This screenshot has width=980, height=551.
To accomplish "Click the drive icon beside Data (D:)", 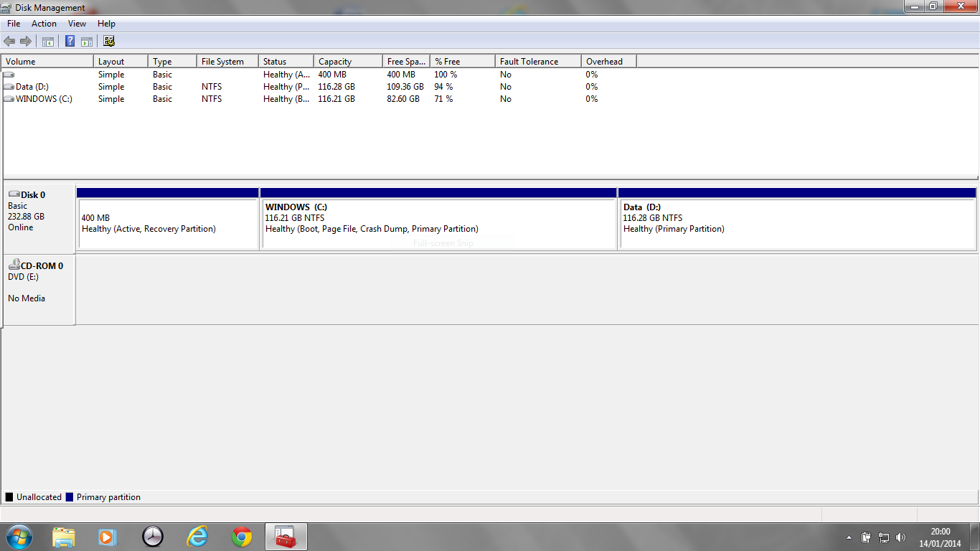I will 9,87.
